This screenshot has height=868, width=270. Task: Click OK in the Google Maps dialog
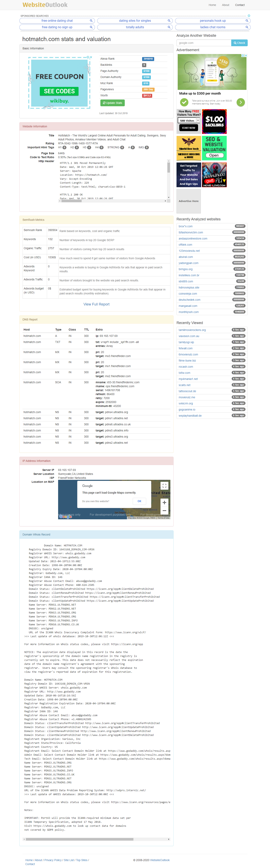pos(139,501)
